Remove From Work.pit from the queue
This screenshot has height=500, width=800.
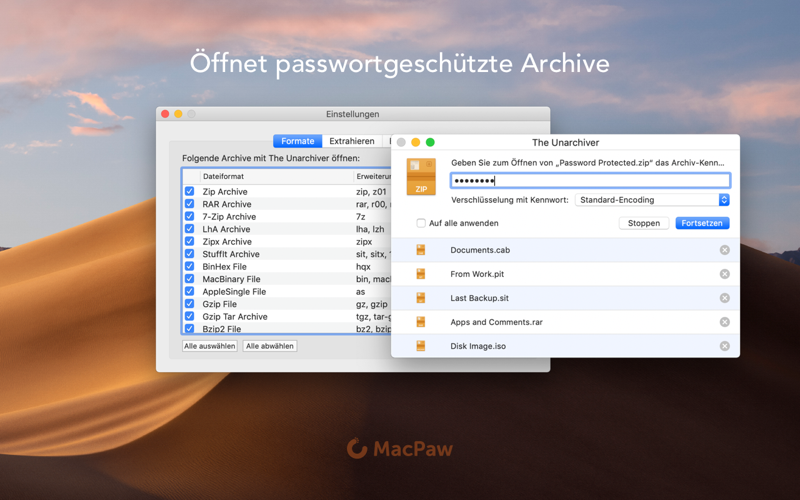[x=724, y=274]
